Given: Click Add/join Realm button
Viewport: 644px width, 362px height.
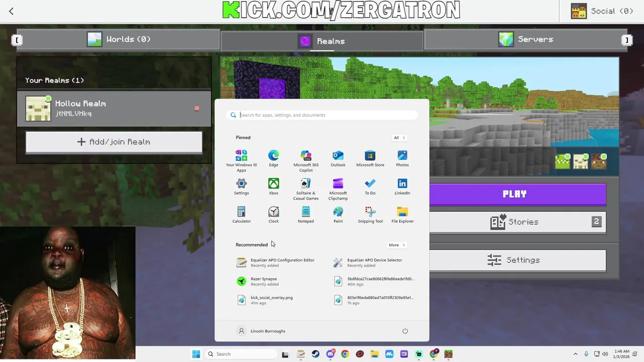Looking at the screenshot, I should (x=114, y=142).
